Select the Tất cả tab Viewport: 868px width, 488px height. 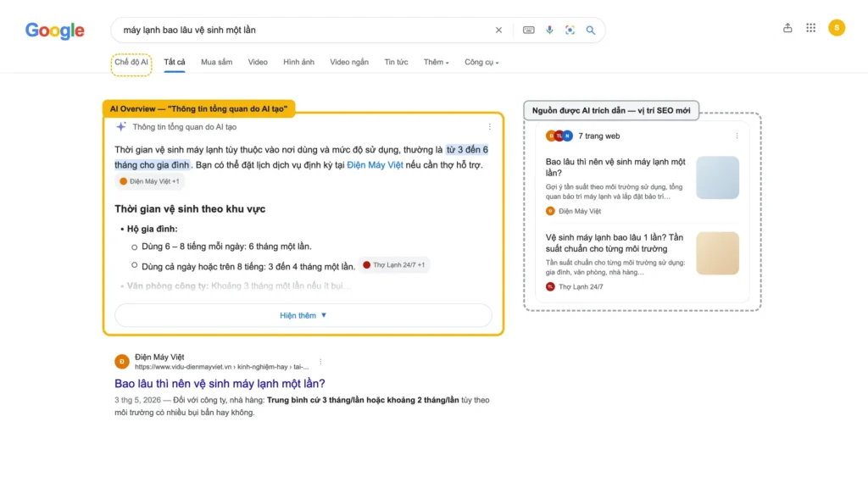pyautogui.click(x=175, y=63)
